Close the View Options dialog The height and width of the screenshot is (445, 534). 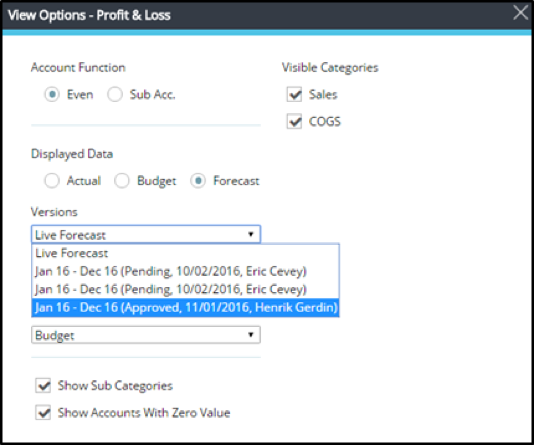(x=520, y=14)
